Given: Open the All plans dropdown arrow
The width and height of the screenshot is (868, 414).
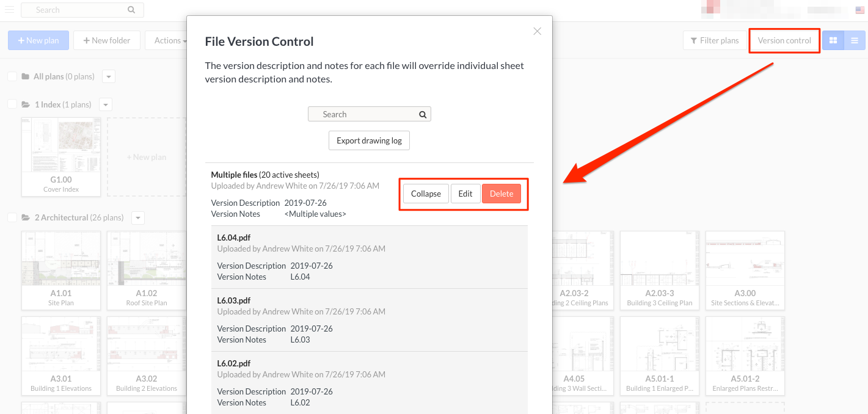Looking at the screenshot, I should pos(108,77).
